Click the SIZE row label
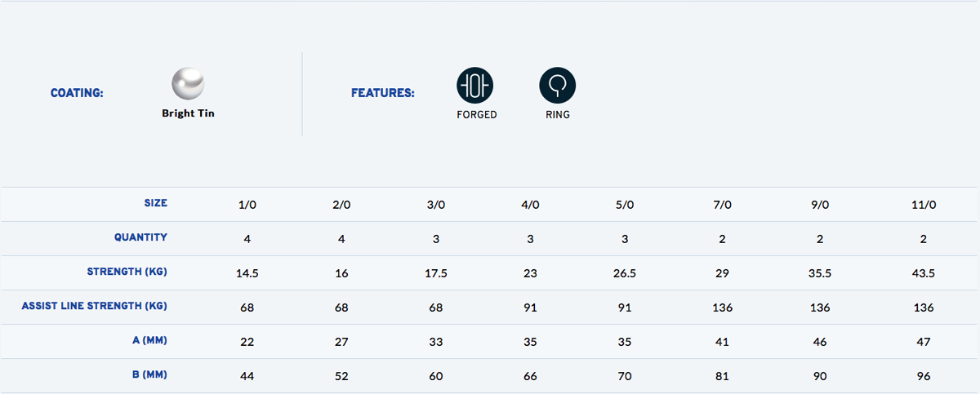Viewport: 980px width, 394px height. pyautogui.click(x=155, y=203)
